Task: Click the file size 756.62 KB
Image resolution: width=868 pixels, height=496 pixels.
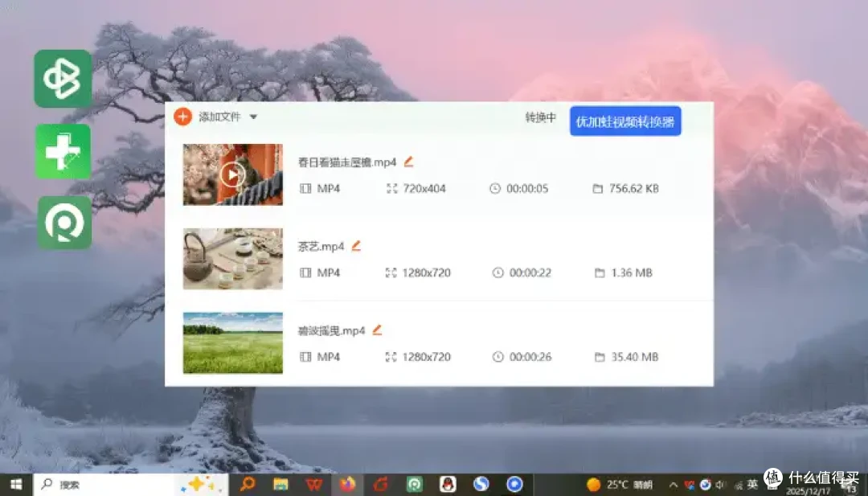Action: pos(634,188)
